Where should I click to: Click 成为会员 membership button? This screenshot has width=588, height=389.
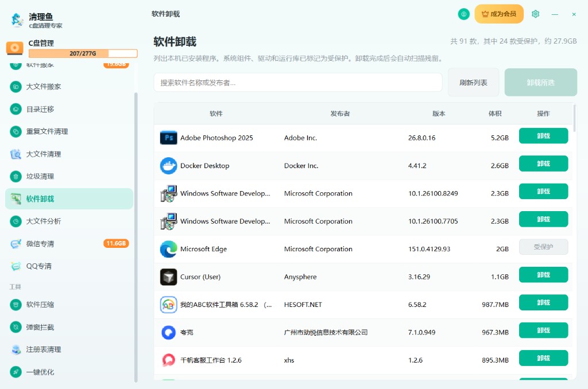coord(499,14)
